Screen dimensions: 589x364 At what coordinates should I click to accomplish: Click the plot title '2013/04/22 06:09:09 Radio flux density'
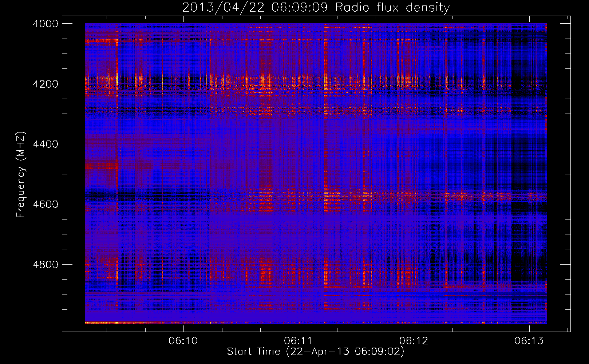[x=316, y=7]
